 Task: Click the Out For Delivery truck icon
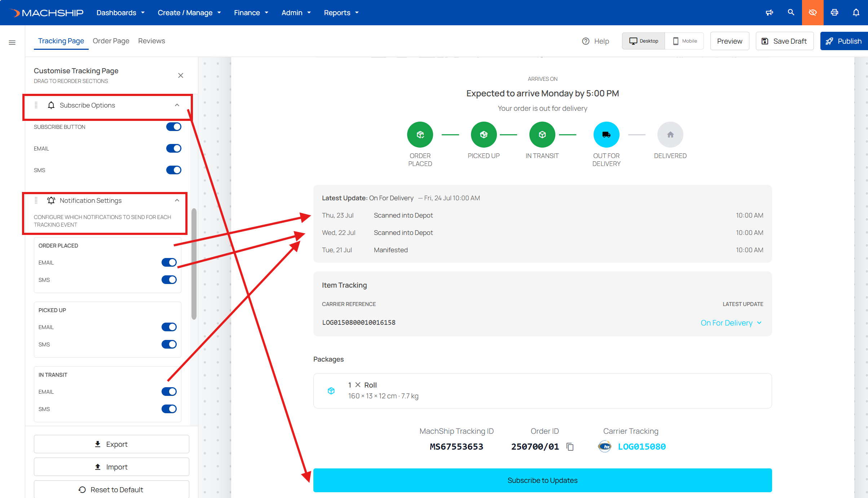(x=606, y=135)
